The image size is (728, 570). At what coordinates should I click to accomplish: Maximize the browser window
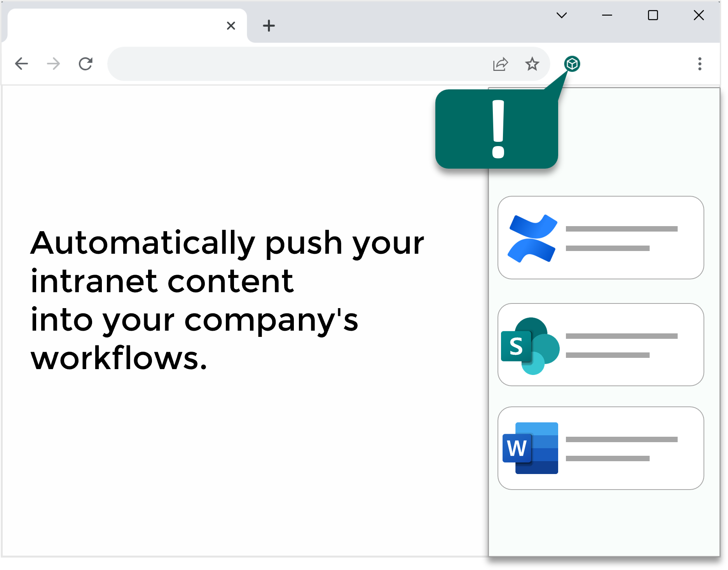pos(653,15)
